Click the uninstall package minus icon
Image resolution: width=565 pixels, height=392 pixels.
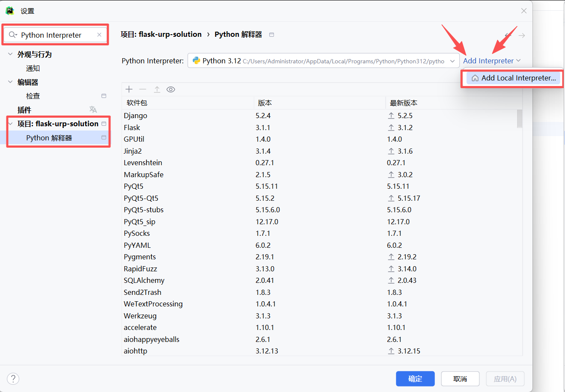pos(143,89)
